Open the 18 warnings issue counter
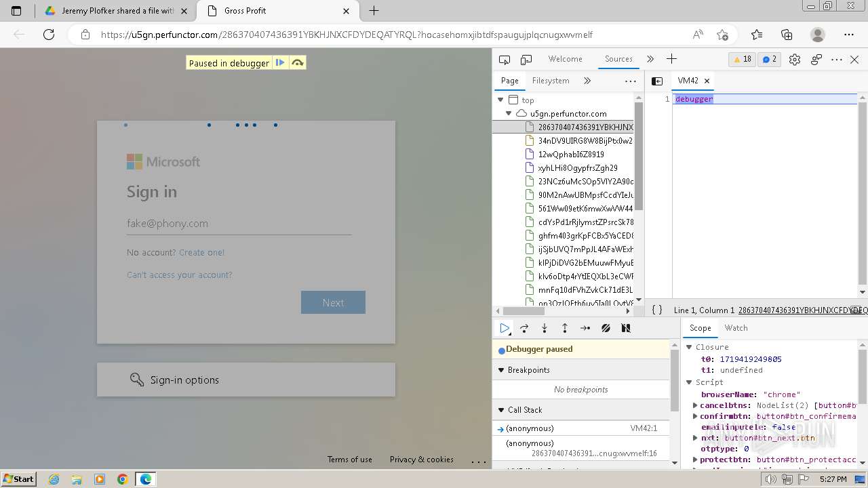The image size is (868, 488). point(742,60)
